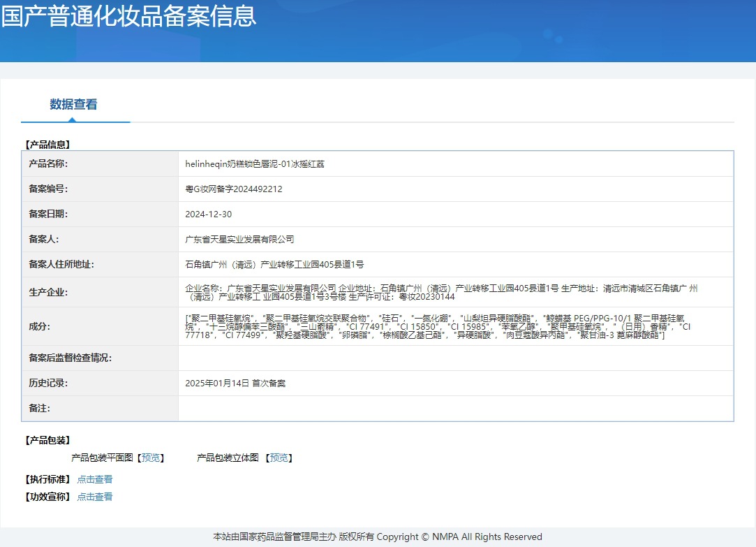Click the 成分: row label
756x547 pixels.
40,326
